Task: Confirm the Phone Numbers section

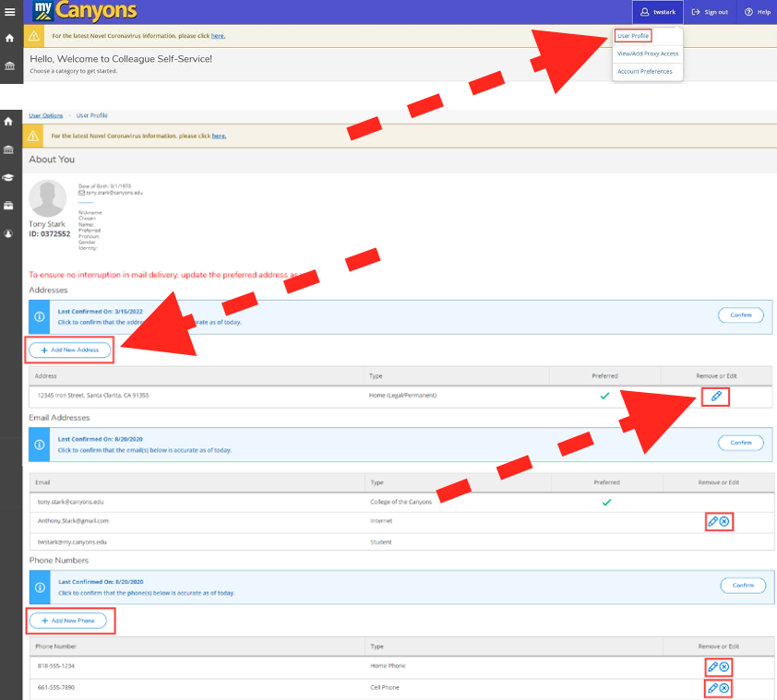Action: click(x=743, y=586)
